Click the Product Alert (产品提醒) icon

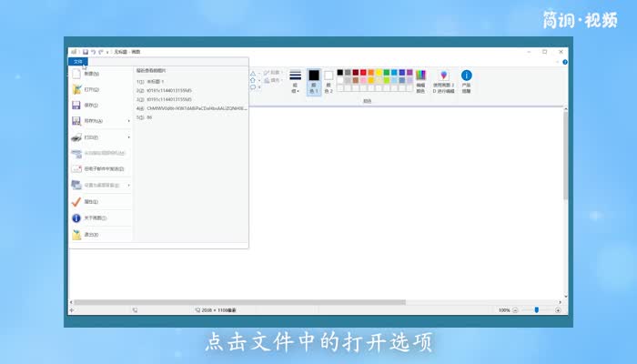tap(466, 80)
